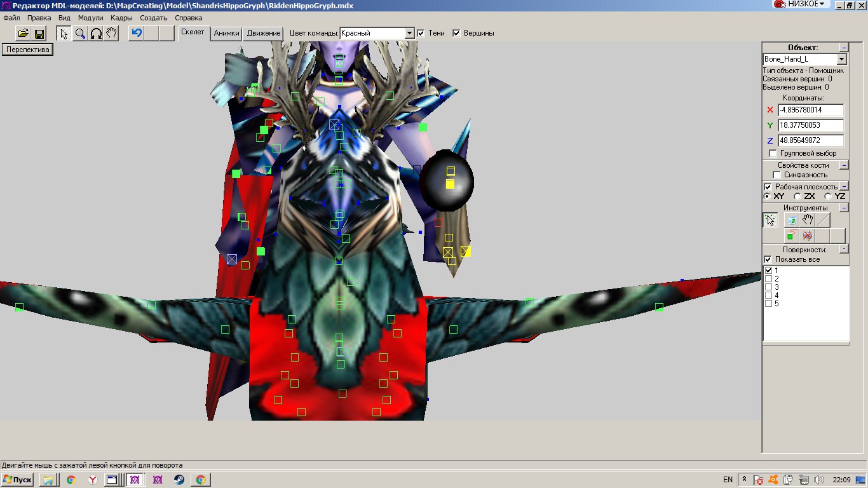Activate the magnifier zoom tool
This screenshot has height=488, width=868.
(x=80, y=34)
